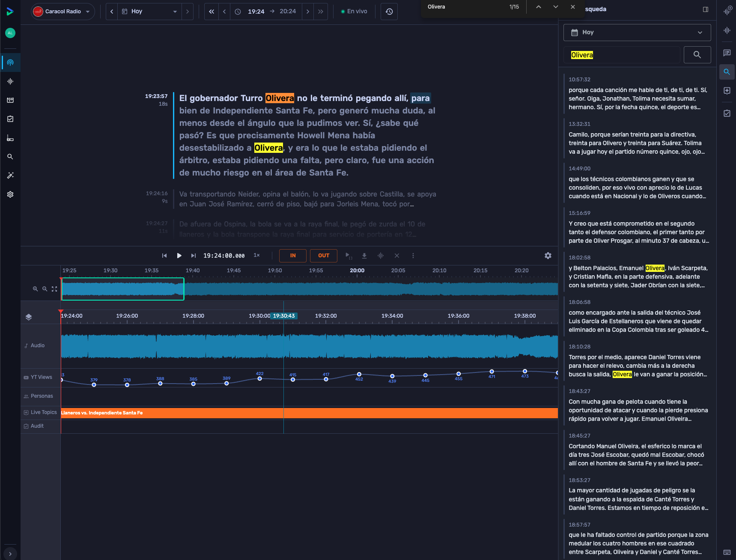Click the fullscreen fit timeline icon
736x560 pixels.
[54, 289]
